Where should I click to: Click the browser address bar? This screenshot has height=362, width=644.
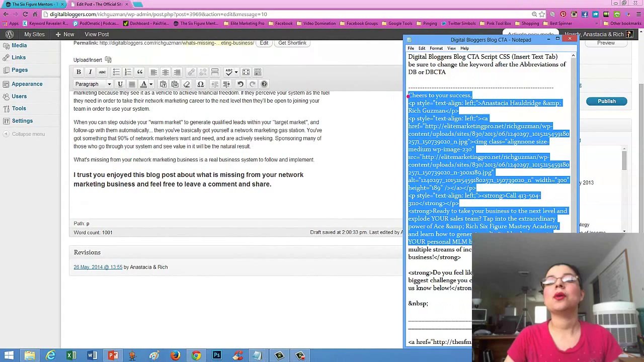pos(287,14)
